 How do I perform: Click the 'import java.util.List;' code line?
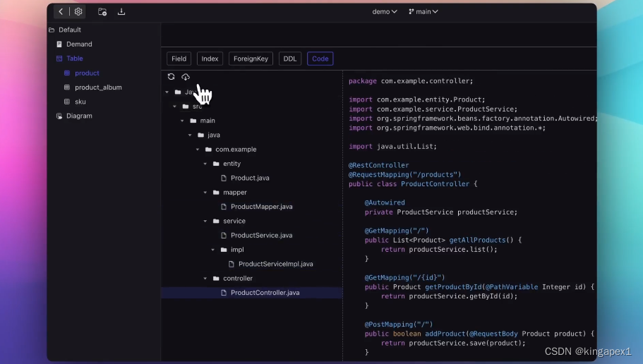392,146
